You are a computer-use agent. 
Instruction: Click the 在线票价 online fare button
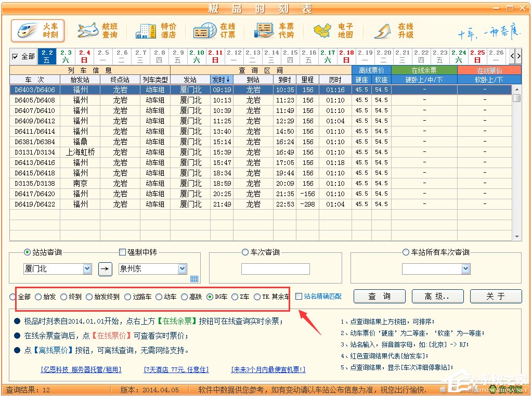[x=489, y=70]
